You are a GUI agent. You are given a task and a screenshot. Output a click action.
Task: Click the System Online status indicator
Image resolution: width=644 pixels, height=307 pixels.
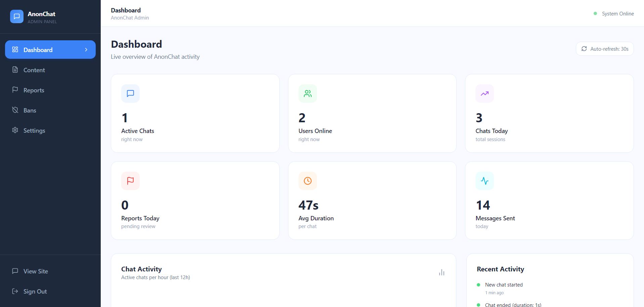click(x=614, y=14)
